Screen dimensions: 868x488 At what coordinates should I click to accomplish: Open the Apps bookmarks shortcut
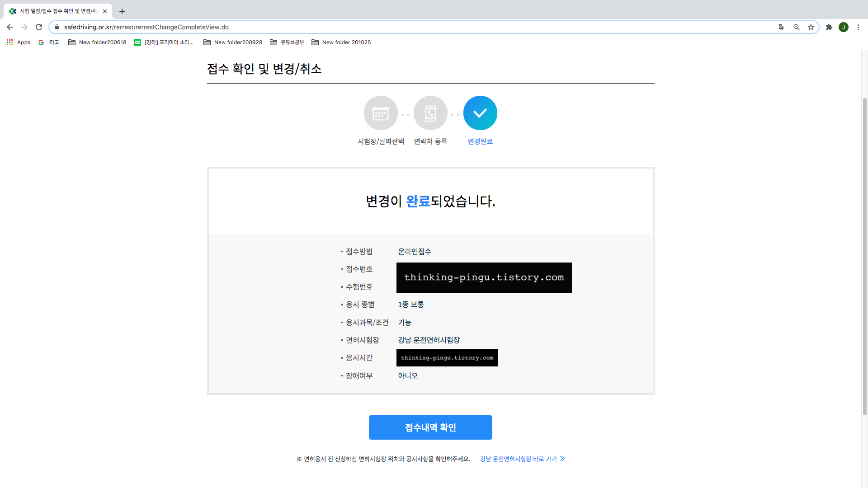point(19,42)
